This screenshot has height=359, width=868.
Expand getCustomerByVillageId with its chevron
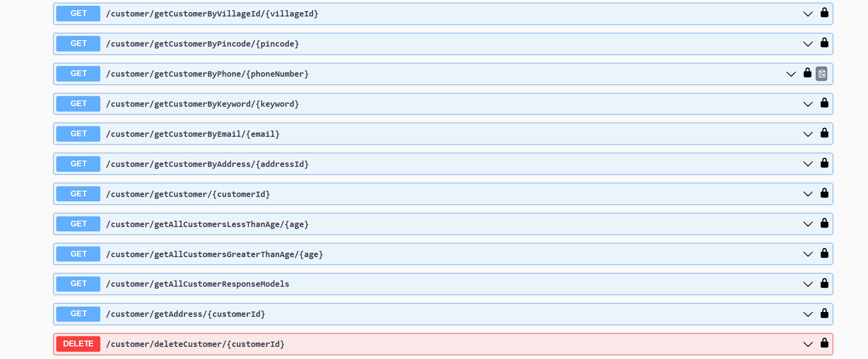click(808, 14)
